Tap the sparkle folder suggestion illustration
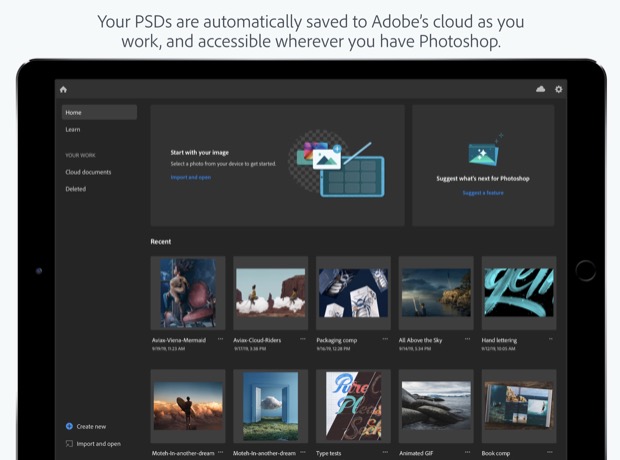 point(484,150)
